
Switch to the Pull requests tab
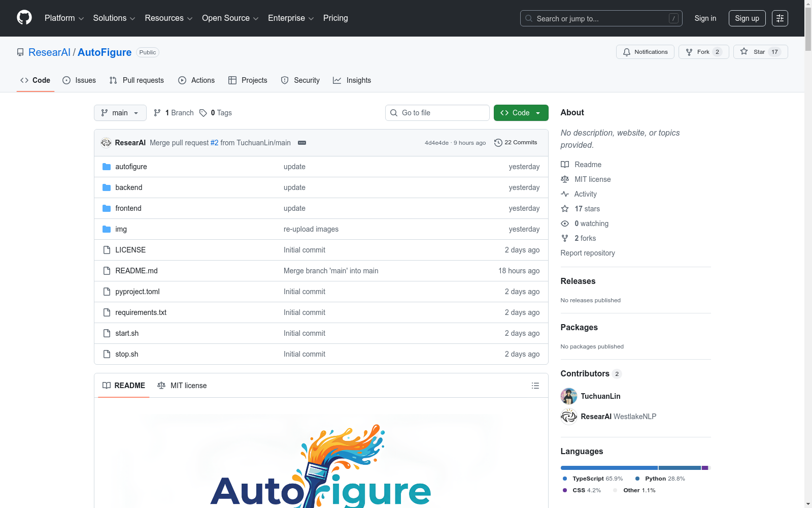(x=137, y=80)
